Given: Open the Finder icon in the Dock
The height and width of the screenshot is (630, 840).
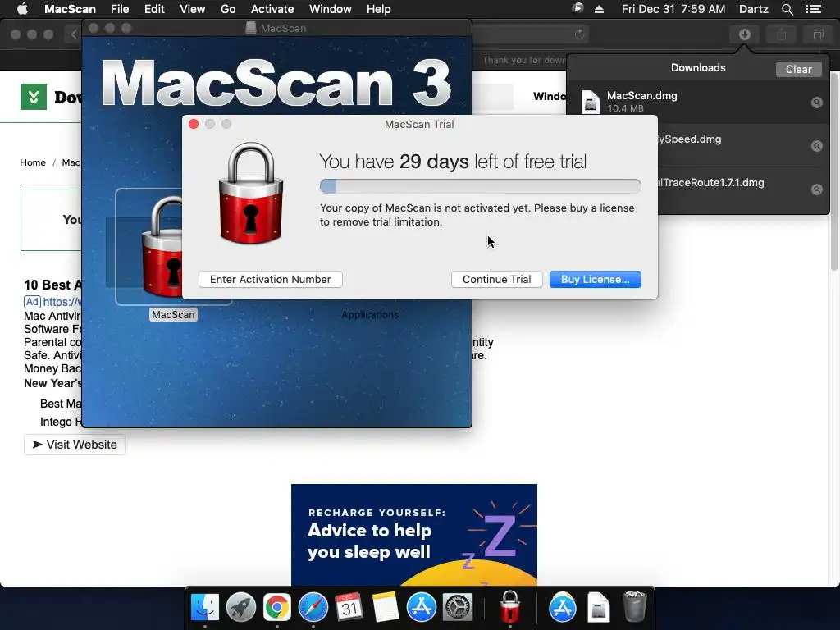Looking at the screenshot, I should click(x=204, y=608).
